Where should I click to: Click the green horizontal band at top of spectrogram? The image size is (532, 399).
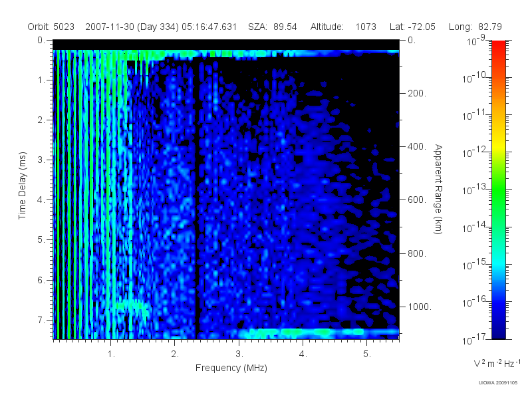[x=225, y=53]
